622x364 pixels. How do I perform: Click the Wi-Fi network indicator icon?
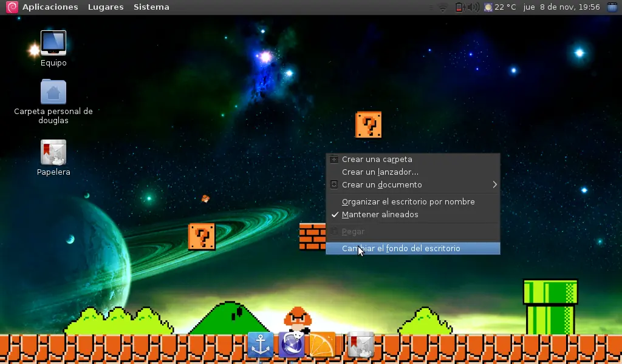[x=443, y=7]
